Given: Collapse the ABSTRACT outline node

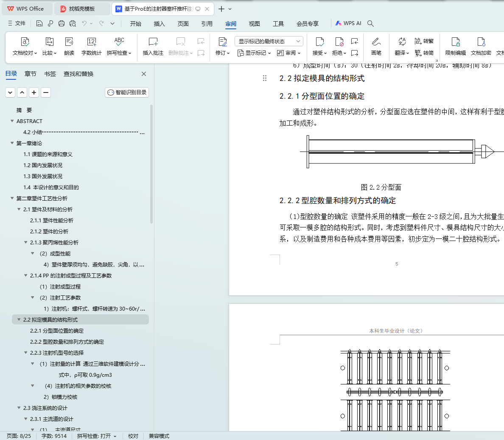Looking at the screenshot, I should point(12,121).
